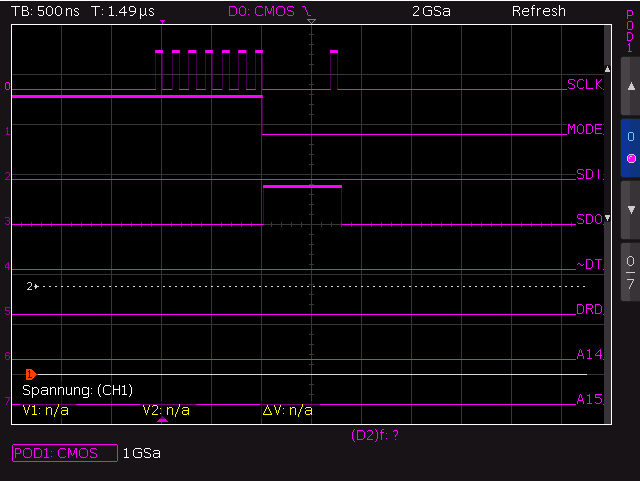
Task: Select the SCLK channel label
Action: 585,85
